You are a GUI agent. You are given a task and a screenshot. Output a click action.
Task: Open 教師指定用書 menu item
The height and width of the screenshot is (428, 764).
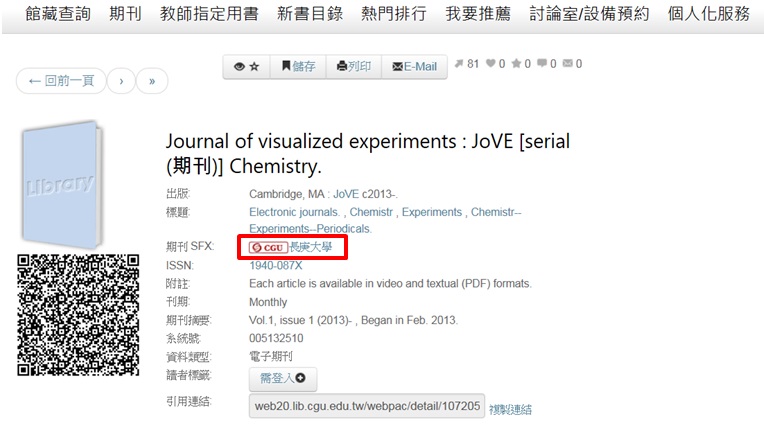click(209, 14)
